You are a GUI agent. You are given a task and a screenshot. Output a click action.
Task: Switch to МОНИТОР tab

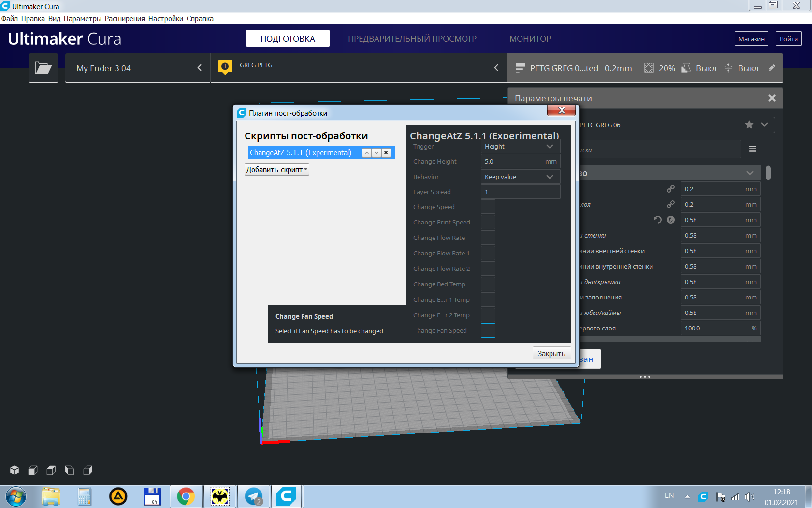[x=530, y=39]
